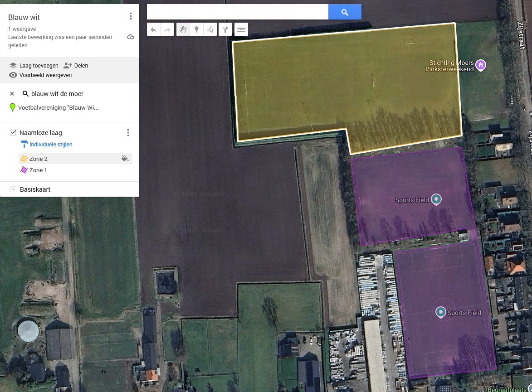532x392 pixels.
Task: Click the Stichting Moers Pinksterweekend map pin
Action: [480, 65]
